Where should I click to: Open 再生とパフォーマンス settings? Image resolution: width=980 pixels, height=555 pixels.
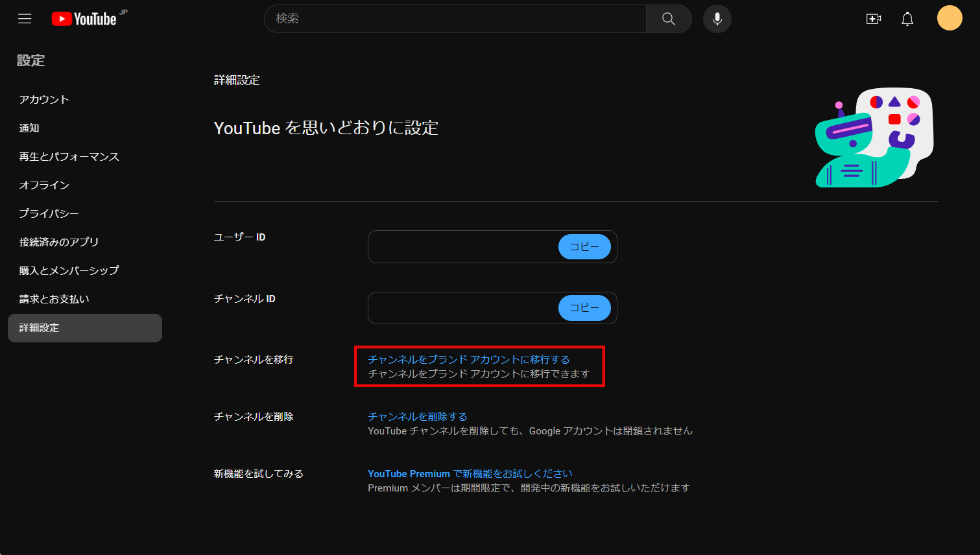click(68, 156)
